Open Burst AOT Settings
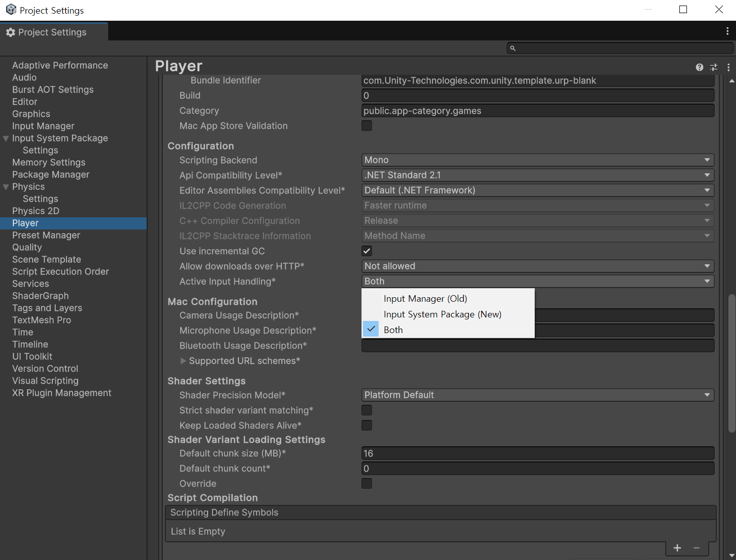The width and height of the screenshot is (736, 560). (53, 89)
